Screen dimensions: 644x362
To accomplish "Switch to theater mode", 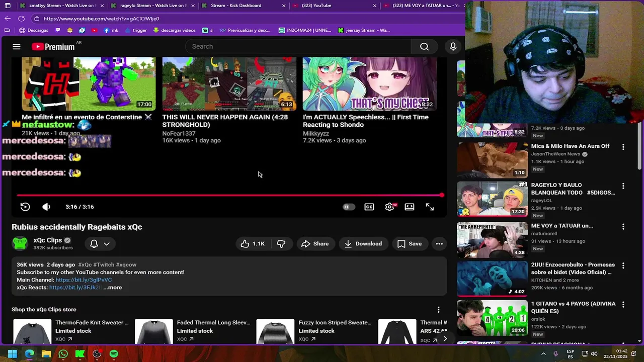I will click(410, 207).
